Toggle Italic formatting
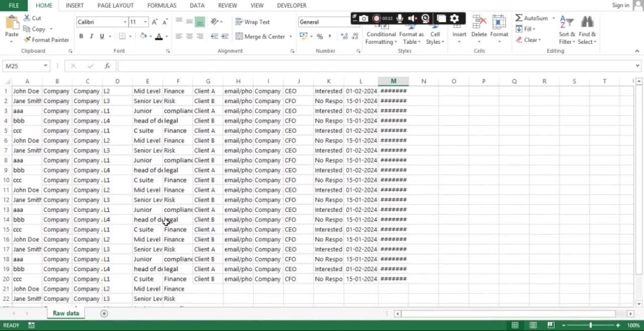Image resolution: width=644 pixels, height=331 pixels. tap(91, 36)
